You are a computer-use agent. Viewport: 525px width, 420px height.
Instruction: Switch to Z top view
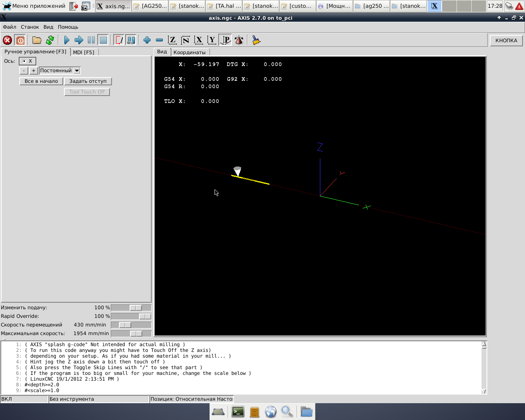(x=172, y=40)
